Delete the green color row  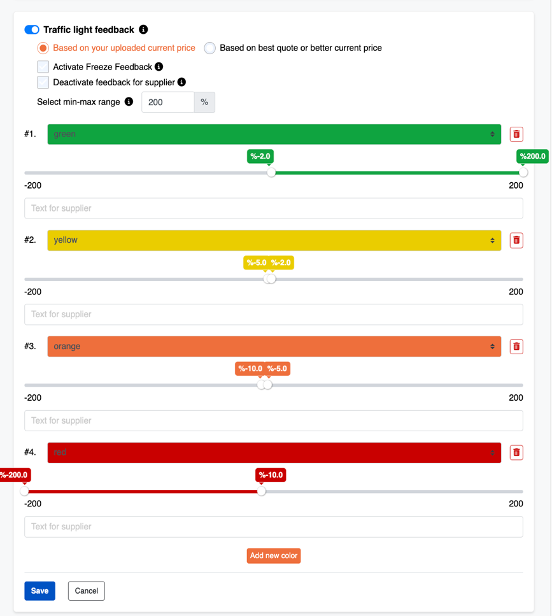(516, 134)
